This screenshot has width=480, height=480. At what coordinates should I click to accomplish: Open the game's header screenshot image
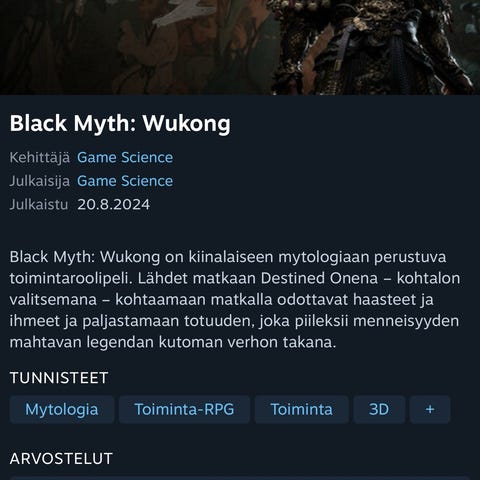pos(240,47)
